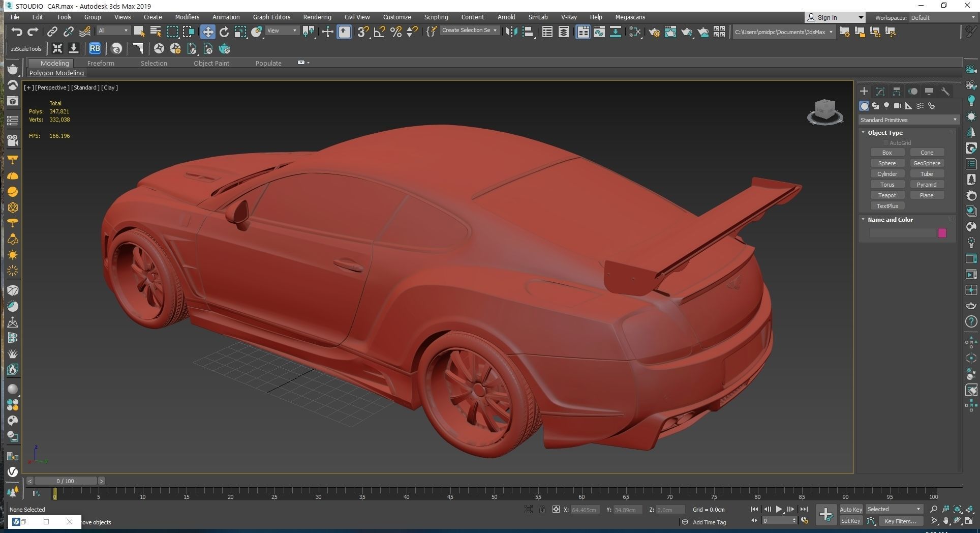Play the animation

tap(779, 509)
